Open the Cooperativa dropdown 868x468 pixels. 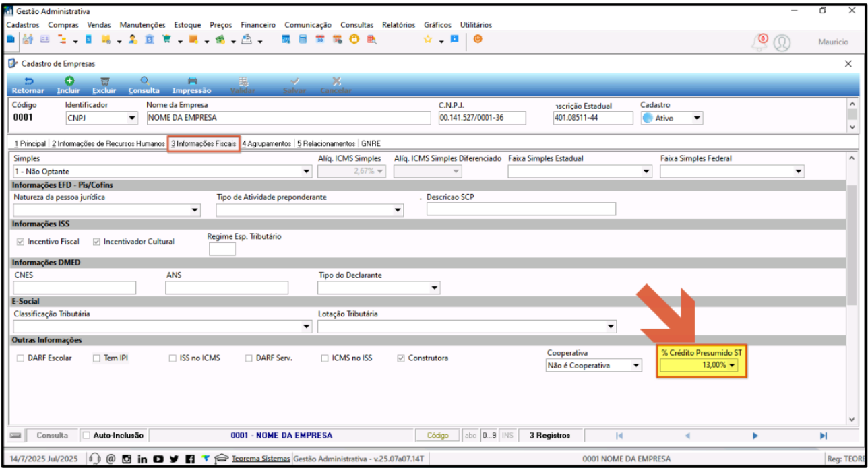coord(636,366)
